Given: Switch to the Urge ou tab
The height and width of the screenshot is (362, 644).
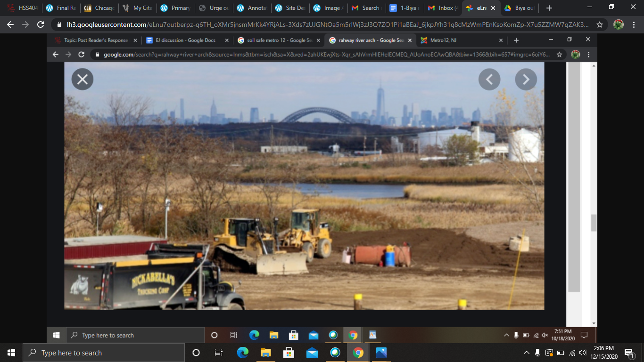Looking at the screenshot, I should tap(214, 8).
